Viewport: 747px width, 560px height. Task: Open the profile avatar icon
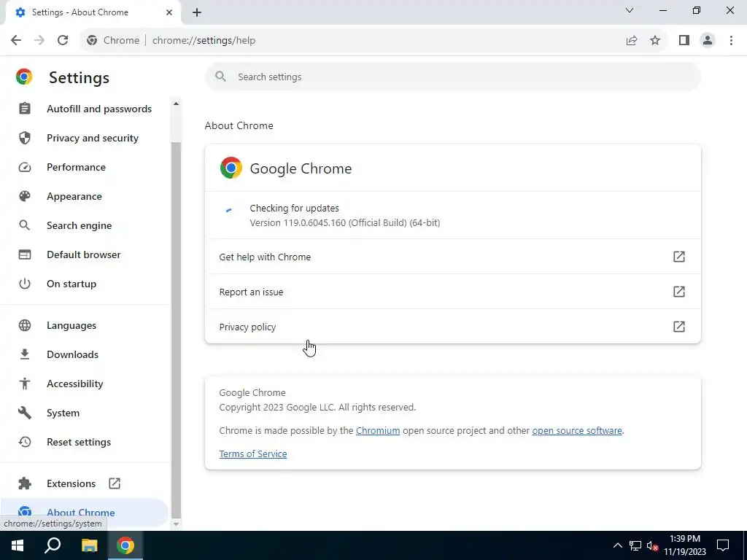point(708,41)
